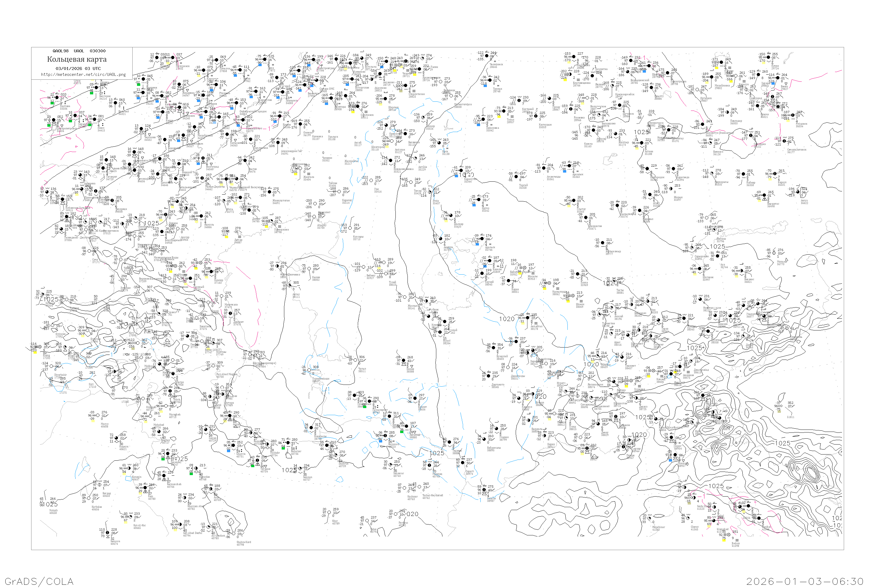The image size is (882, 588).
Task: Click the 2026-01-03-06:30 timestamp at bottom right
Action: pos(805,581)
